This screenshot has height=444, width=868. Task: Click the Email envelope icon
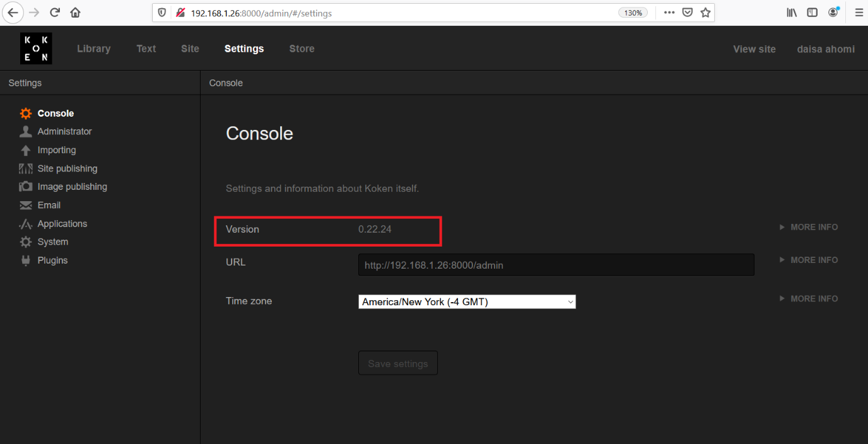click(x=25, y=206)
